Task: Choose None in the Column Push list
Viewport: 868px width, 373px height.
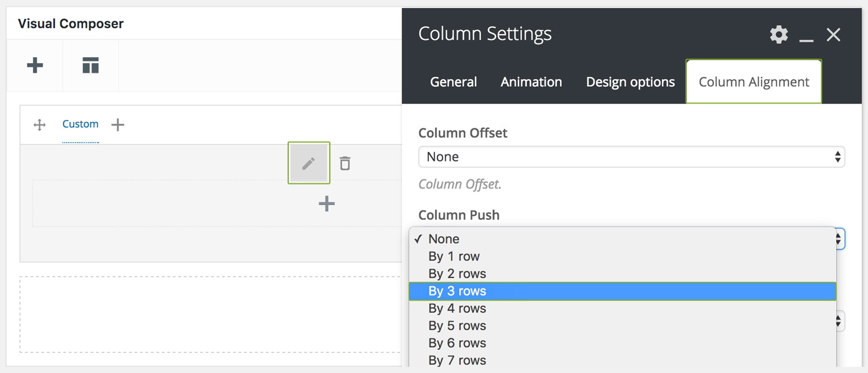Action: pyautogui.click(x=623, y=239)
